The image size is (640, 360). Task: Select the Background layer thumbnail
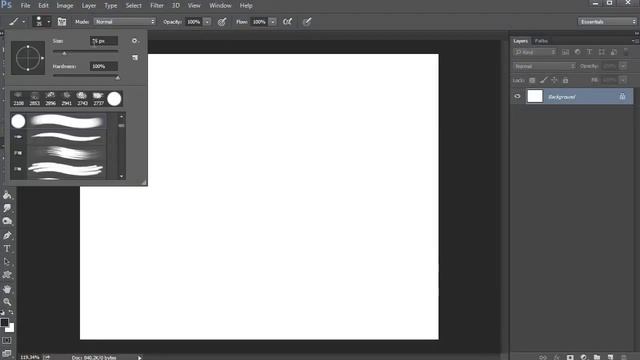535,96
